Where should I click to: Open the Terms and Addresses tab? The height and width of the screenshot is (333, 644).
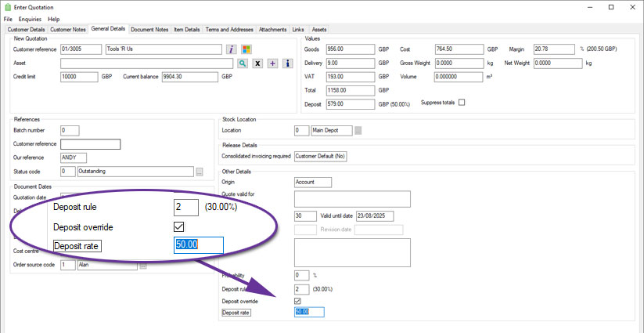pyautogui.click(x=228, y=29)
